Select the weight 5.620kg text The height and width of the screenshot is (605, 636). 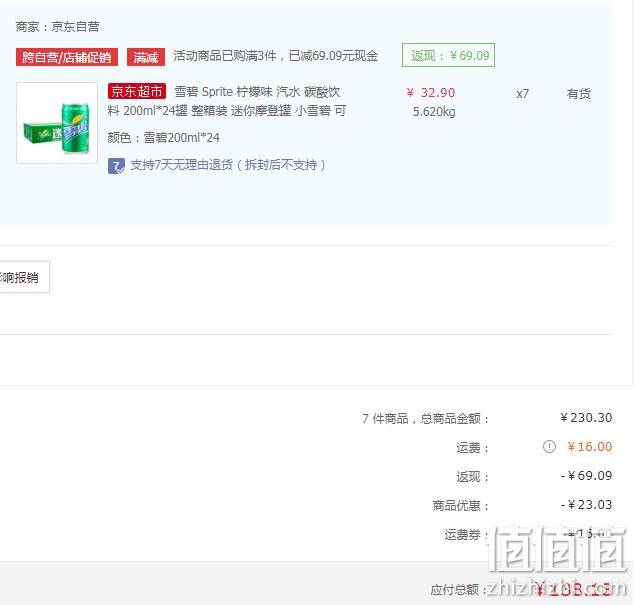point(434,112)
